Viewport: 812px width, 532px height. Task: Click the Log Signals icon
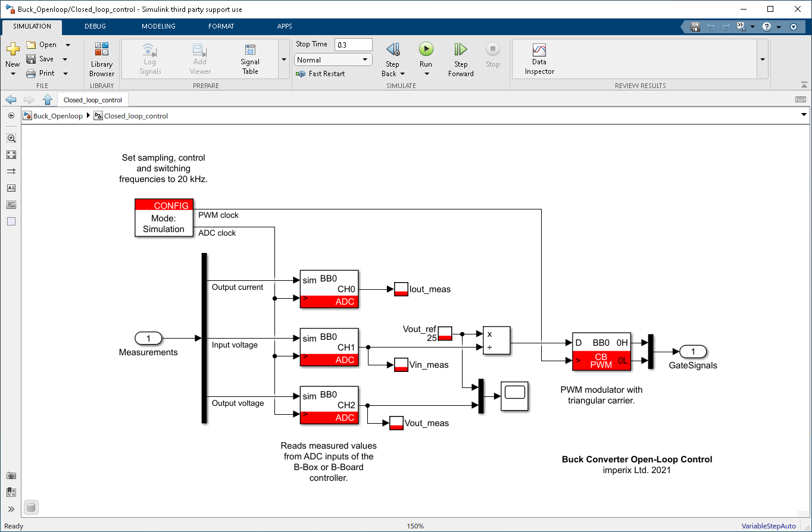click(149, 58)
